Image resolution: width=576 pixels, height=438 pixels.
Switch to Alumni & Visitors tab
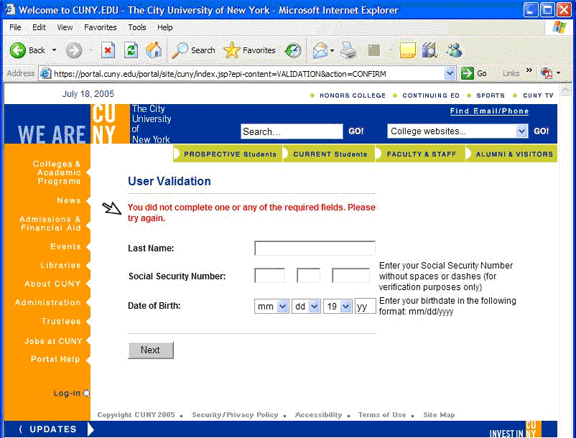512,154
